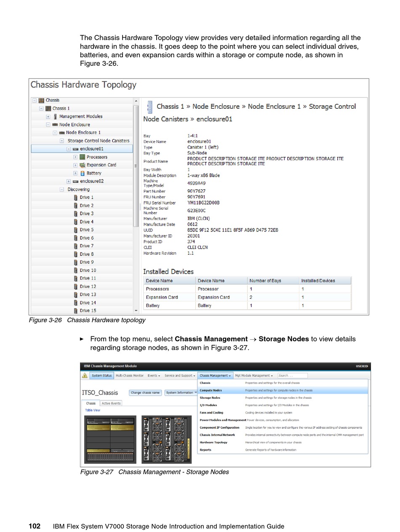Click the tree scrollbar down arrow
This screenshot has width=400, height=532.
136,311
